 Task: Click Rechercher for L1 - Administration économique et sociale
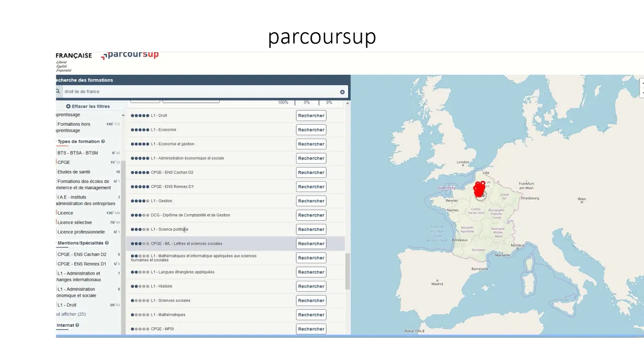coord(311,158)
